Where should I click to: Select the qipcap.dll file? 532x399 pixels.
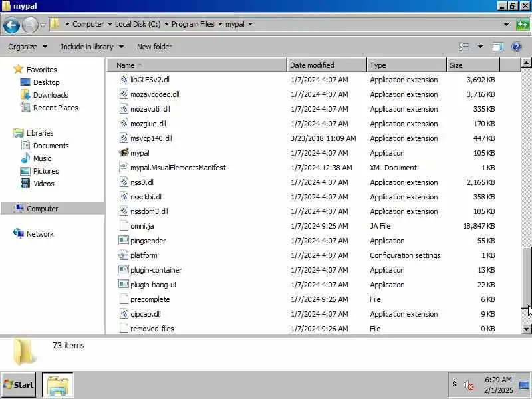pyautogui.click(x=146, y=314)
